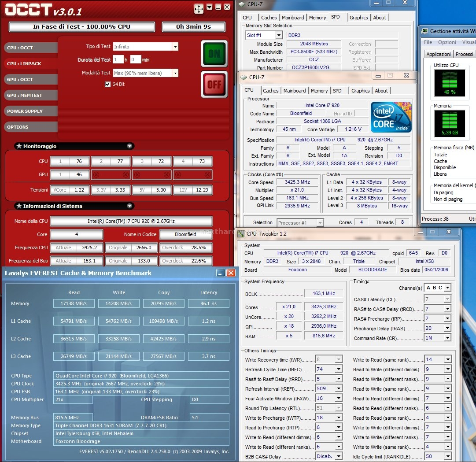The image size is (476, 462).
Task: Click the Memory Read value 17138 MB/s
Action: pyautogui.click(x=74, y=303)
